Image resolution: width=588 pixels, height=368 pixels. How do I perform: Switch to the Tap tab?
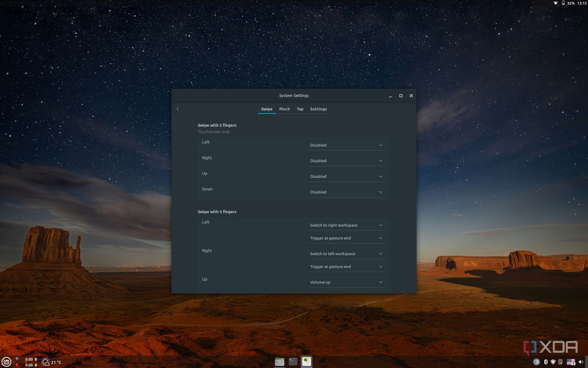[x=300, y=109]
